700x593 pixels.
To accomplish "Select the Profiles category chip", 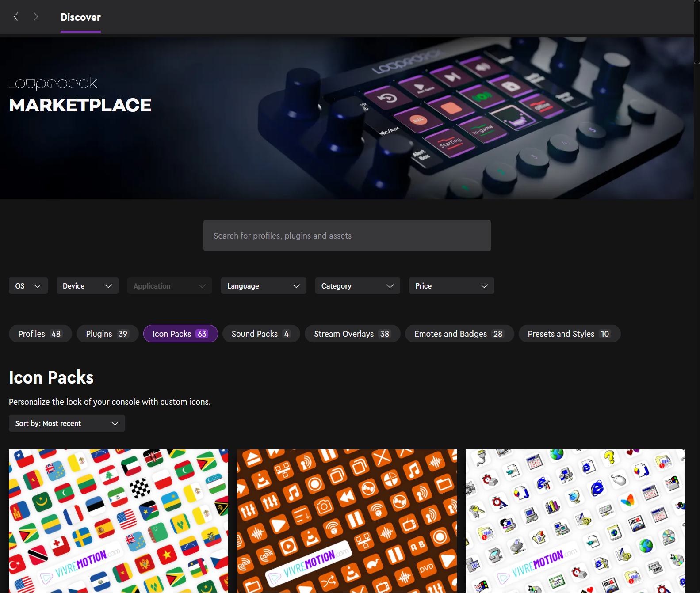I will click(x=40, y=334).
